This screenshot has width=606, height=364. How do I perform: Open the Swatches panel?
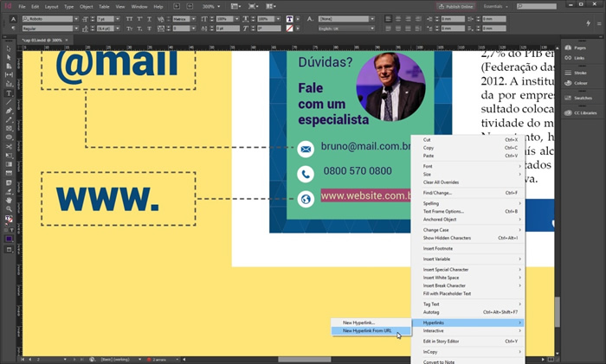pyautogui.click(x=580, y=99)
